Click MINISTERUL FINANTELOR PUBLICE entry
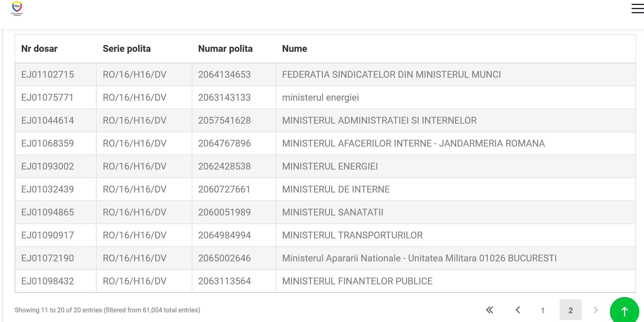 click(x=357, y=281)
